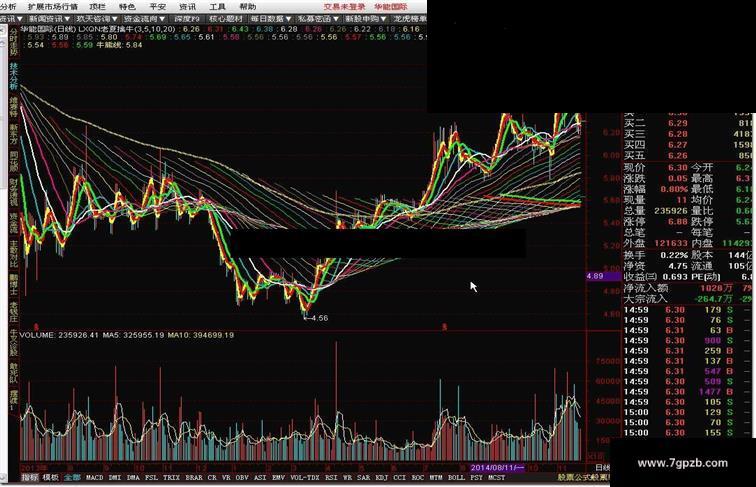The image size is (756, 487).
Task: Select the WR indicator
Action: click(x=347, y=477)
